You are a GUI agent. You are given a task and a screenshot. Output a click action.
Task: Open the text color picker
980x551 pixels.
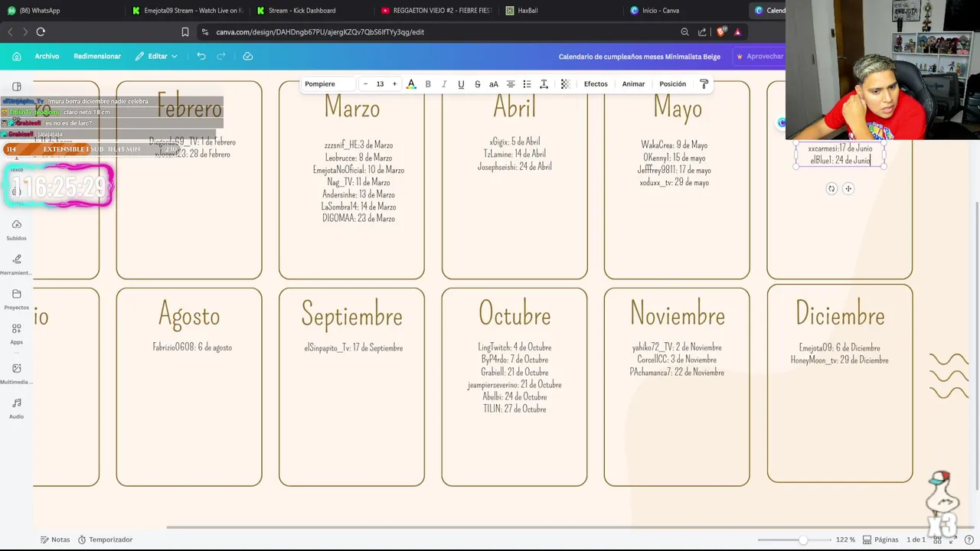click(411, 84)
